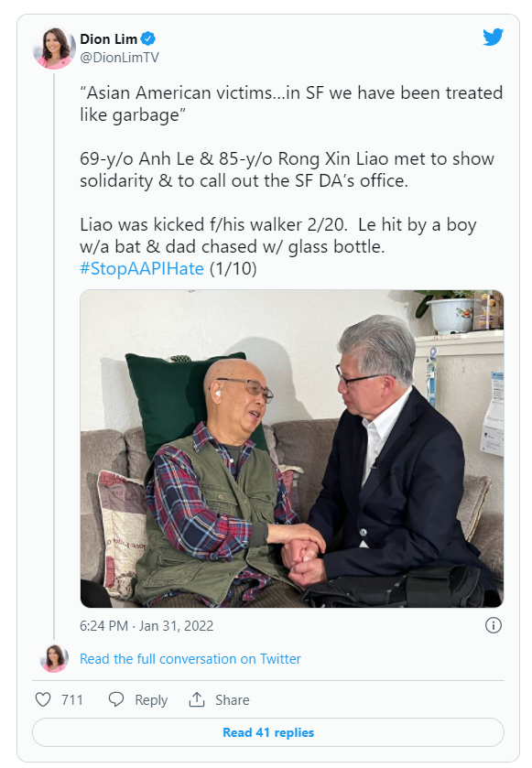The height and width of the screenshot is (768, 532).
Task: Open the @DionLimTV handle
Action: click(x=120, y=58)
